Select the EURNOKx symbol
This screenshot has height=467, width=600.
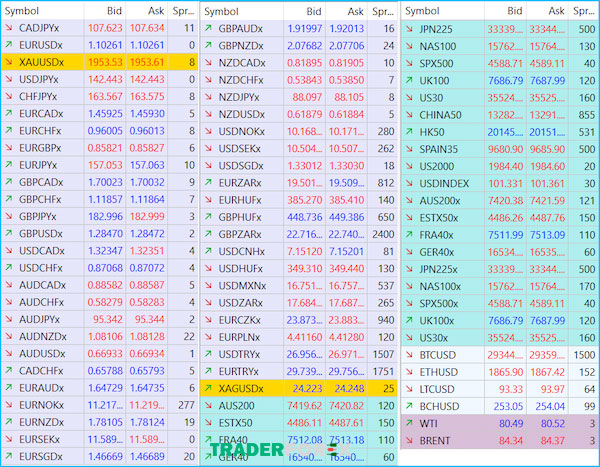coord(41,405)
